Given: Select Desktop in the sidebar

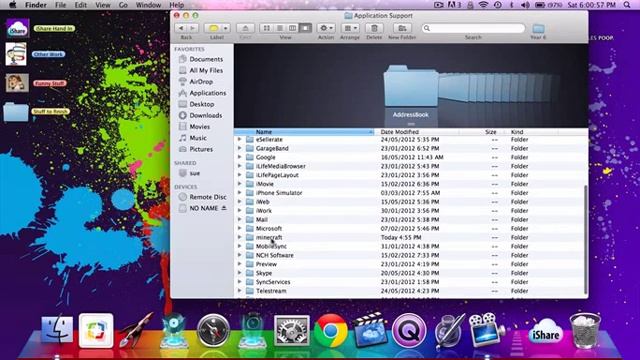Looking at the screenshot, I should [x=202, y=104].
